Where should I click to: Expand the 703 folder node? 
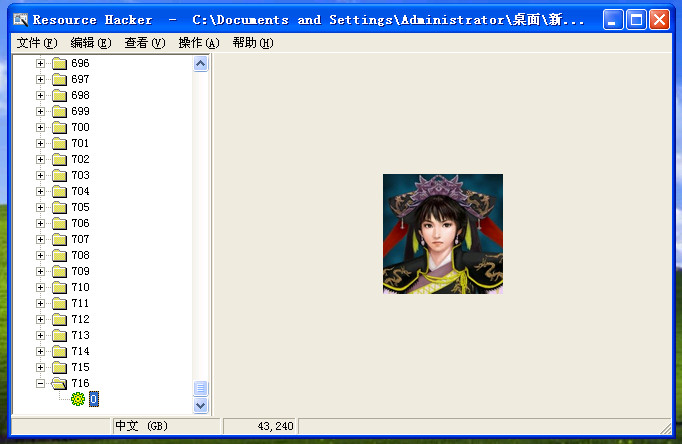pos(40,176)
